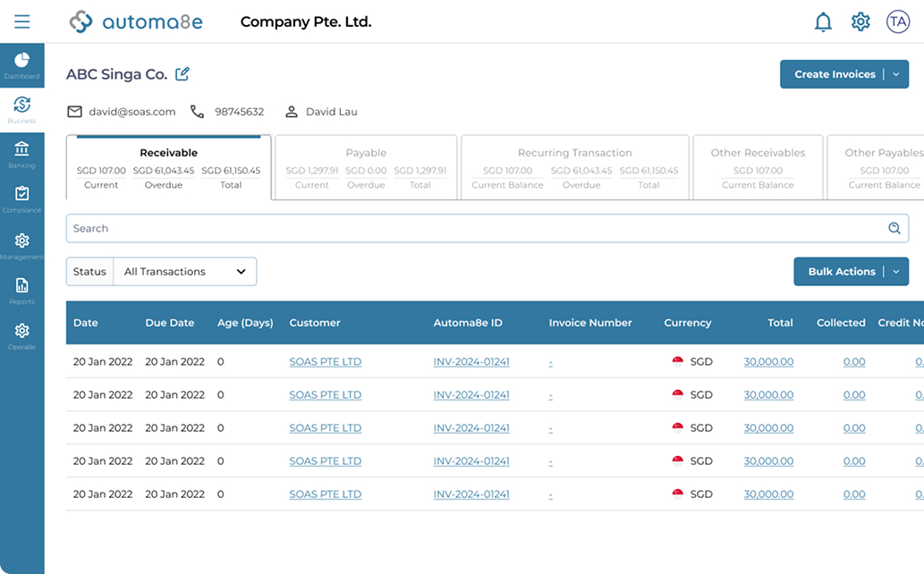The height and width of the screenshot is (574, 924).
Task: Open Business section in sidebar
Action: [x=21, y=110]
